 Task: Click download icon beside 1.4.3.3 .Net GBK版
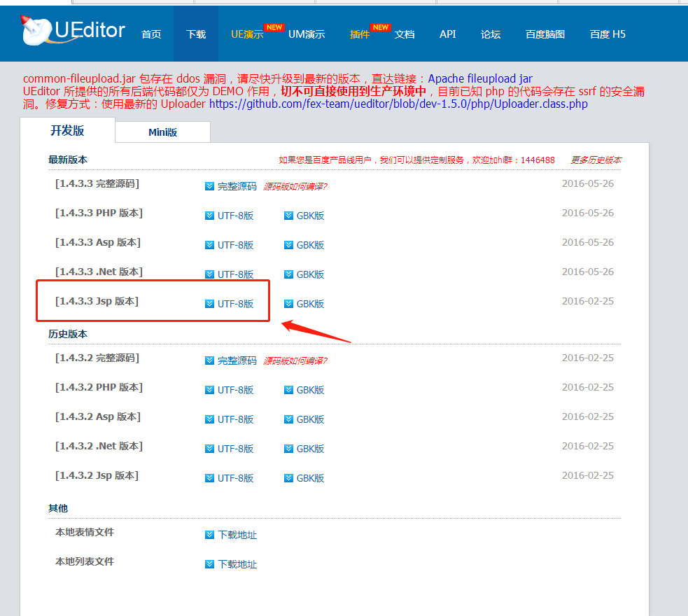(x=288, y=274)
